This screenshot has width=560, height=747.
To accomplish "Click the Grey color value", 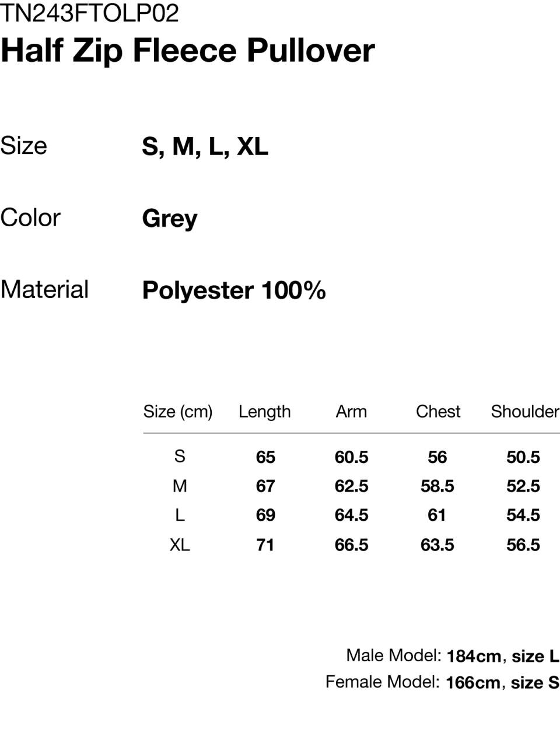I will [x=170, y=219].
